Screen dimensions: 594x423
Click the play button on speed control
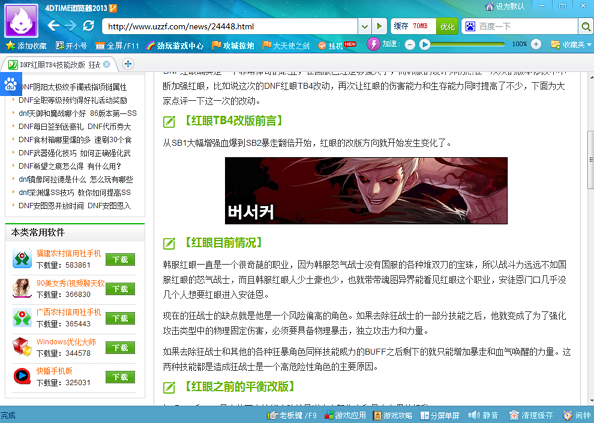pos(425,45)
